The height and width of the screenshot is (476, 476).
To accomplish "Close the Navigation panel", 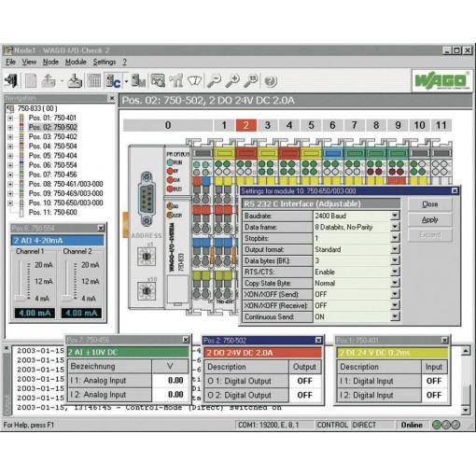I will (x=112, y=98).
